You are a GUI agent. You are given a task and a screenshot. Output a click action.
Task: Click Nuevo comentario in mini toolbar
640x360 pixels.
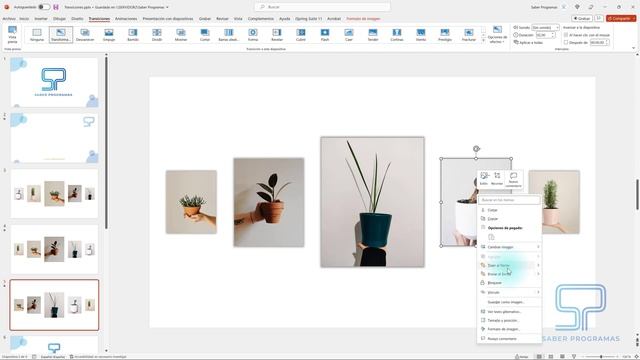coord(513,180)
